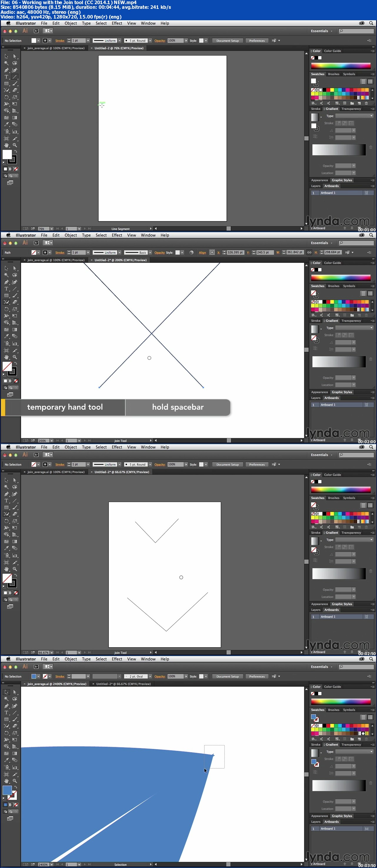Open the Bridge (Br) icon in 76% window
The width and height of the screenshot is (377, 868).
pyautogui.click(x=36, y=31)
